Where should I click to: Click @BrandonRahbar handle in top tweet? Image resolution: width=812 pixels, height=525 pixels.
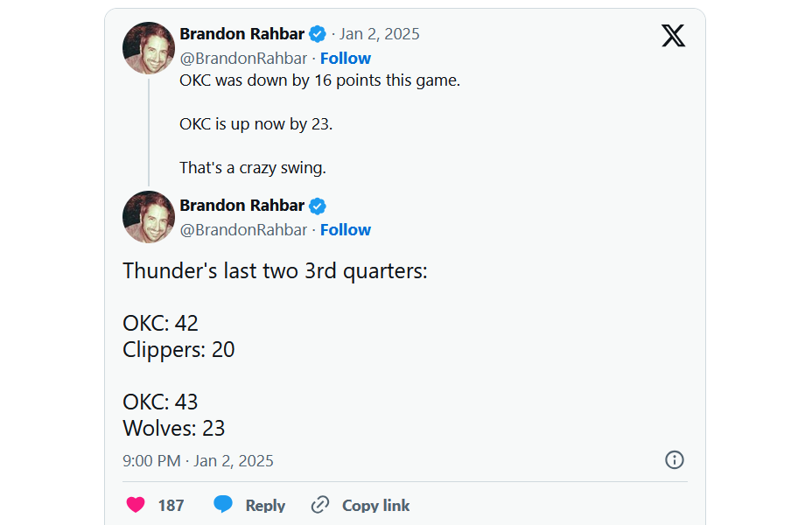click(x=243, y=59)
